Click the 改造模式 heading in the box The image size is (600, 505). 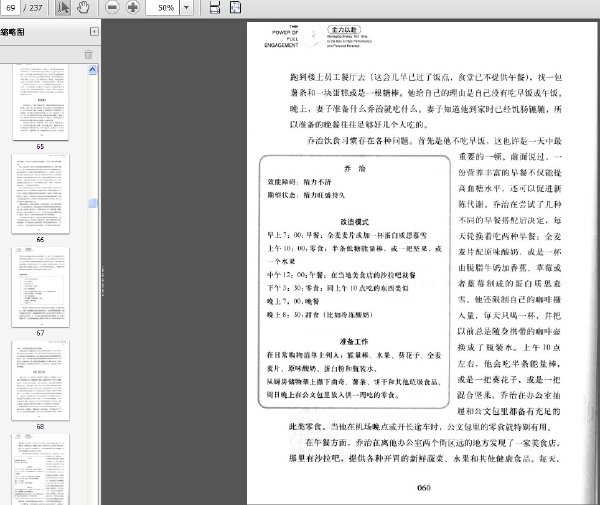coord(354,222)
